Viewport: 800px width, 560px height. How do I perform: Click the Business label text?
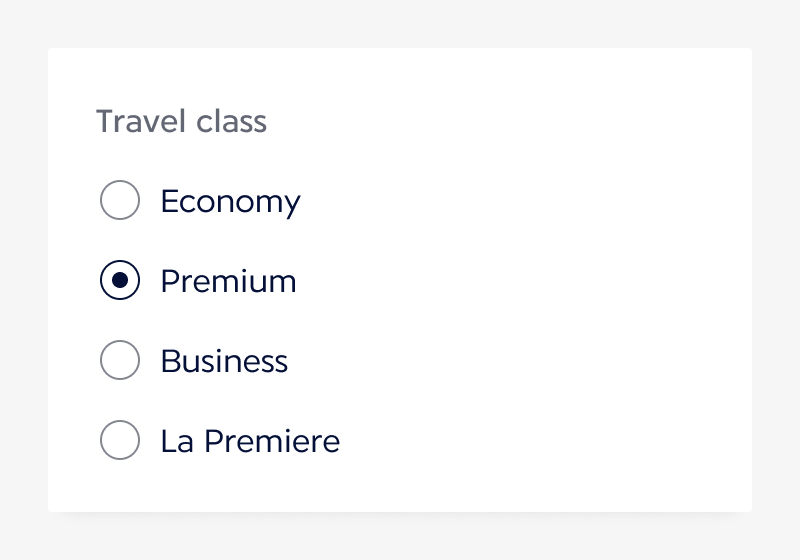click(224, 361)
